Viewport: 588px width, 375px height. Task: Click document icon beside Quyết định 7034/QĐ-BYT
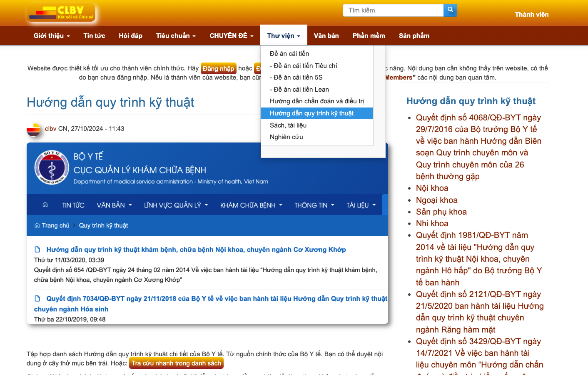[37, 298]
